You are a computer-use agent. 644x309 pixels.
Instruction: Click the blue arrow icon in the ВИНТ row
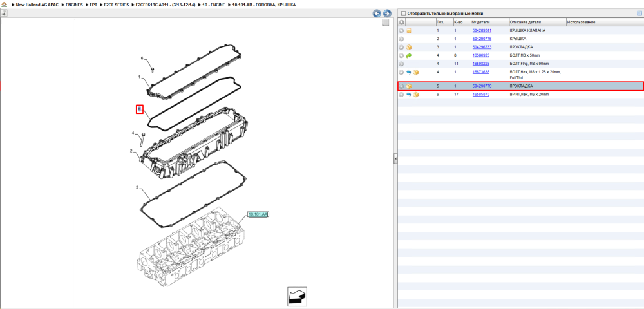[x=409, y=95]
